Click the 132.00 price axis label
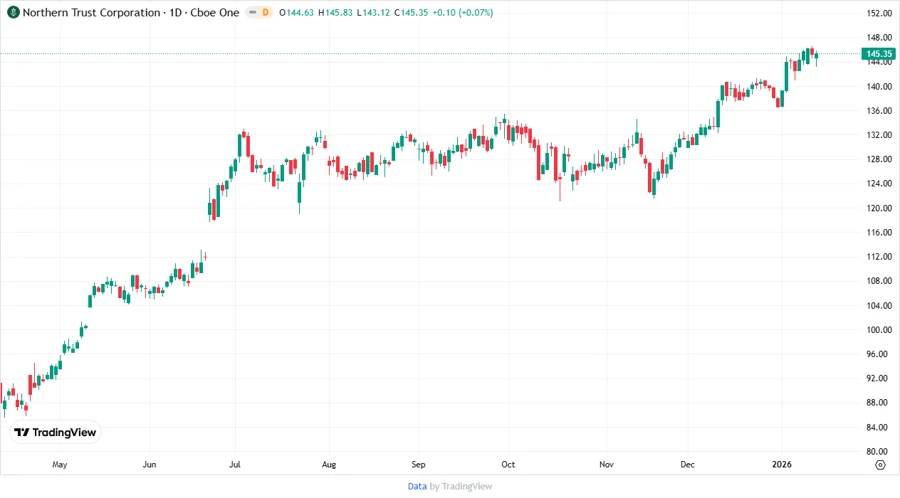The width and height of the screenshot is (900, 498). click(x=879, y=135)
